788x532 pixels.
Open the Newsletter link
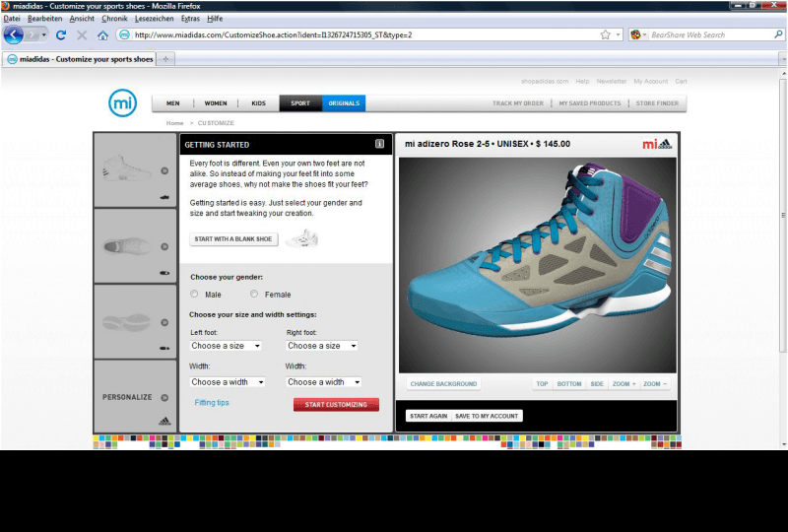(x=612, y=81)
